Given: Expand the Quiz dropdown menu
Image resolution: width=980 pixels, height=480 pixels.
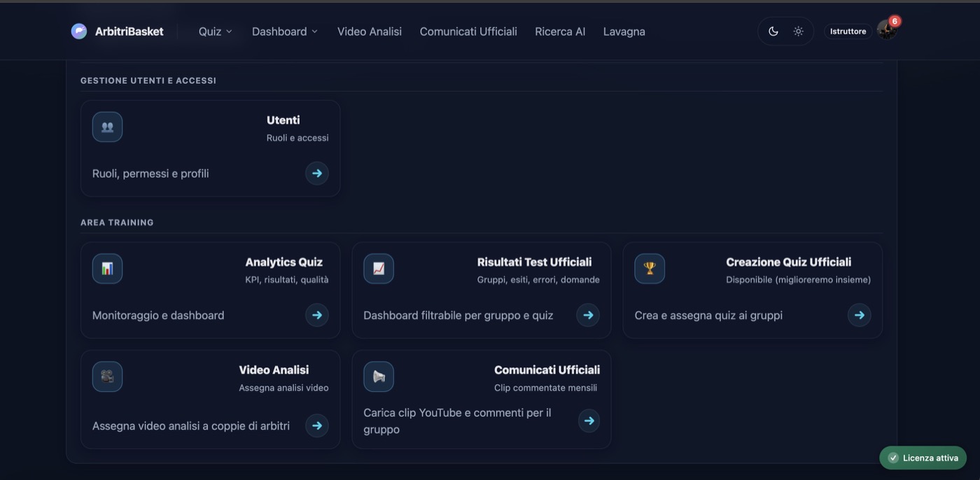Looking at the screenshot, I should click(x=216, y=31).
